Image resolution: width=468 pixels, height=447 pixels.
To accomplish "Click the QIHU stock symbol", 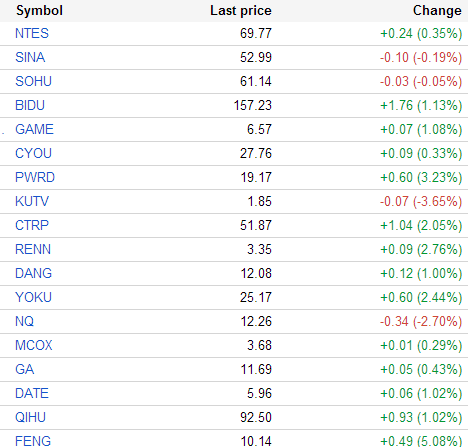I will click(x=30, y=417).
